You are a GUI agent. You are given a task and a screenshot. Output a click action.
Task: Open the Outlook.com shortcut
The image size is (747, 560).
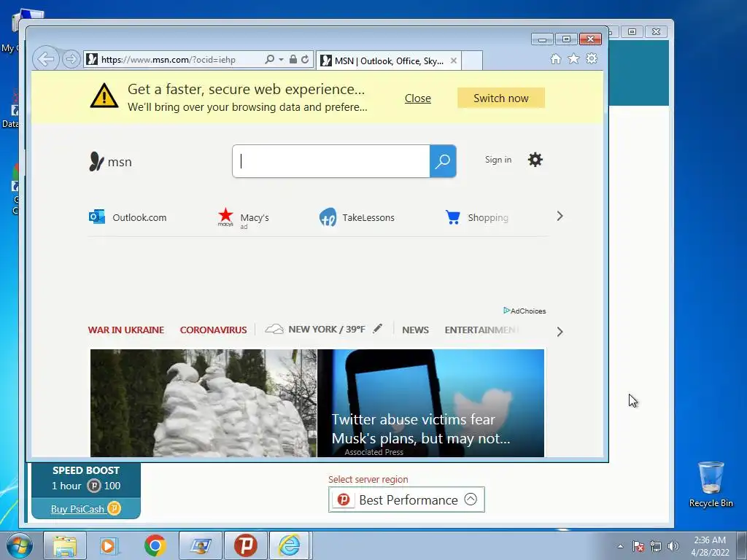point(128,217)
